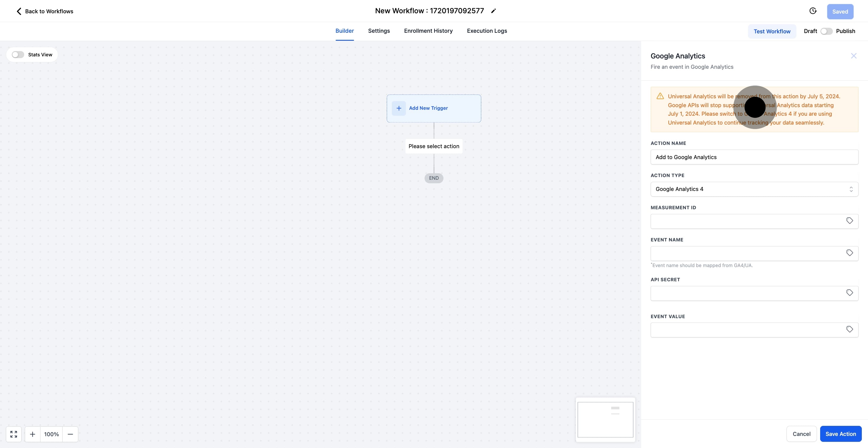This screenshot has height=448, width=868.
Task: Open the Action Type dropdown
Action: click(x=754, y=189)
